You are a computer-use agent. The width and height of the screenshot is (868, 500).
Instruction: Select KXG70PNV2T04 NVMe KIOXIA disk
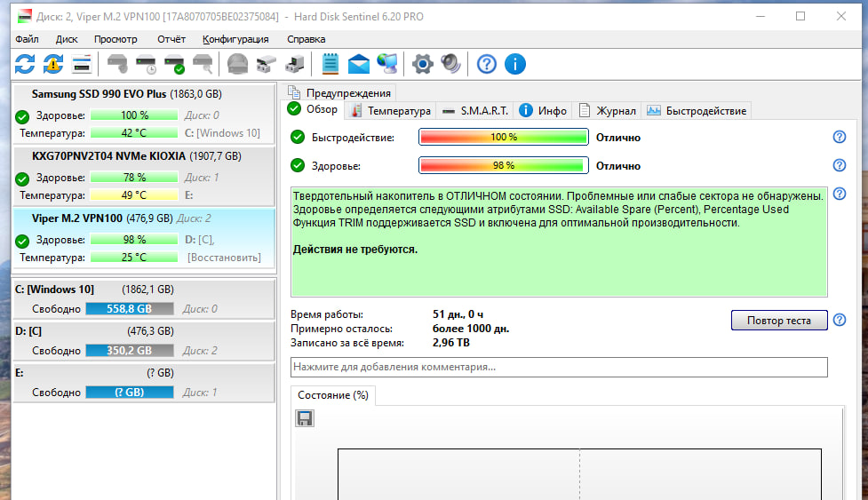(x=144, y=175)
